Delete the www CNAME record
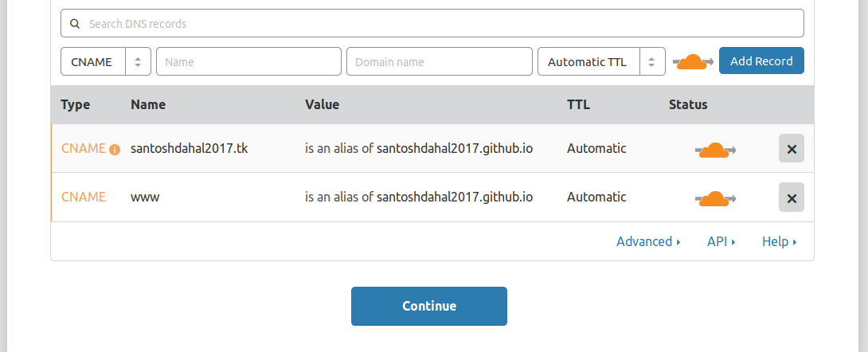Screen dimensions: 868x352 (791, 198)
